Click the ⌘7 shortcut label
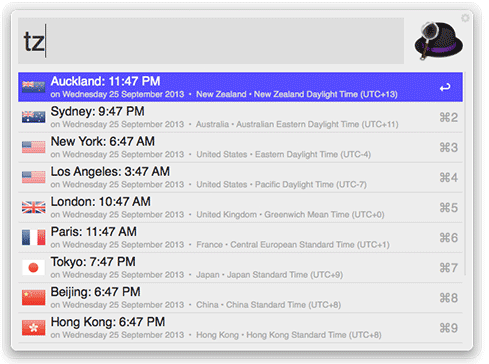The image size is (489, 364). coord(449,268)
